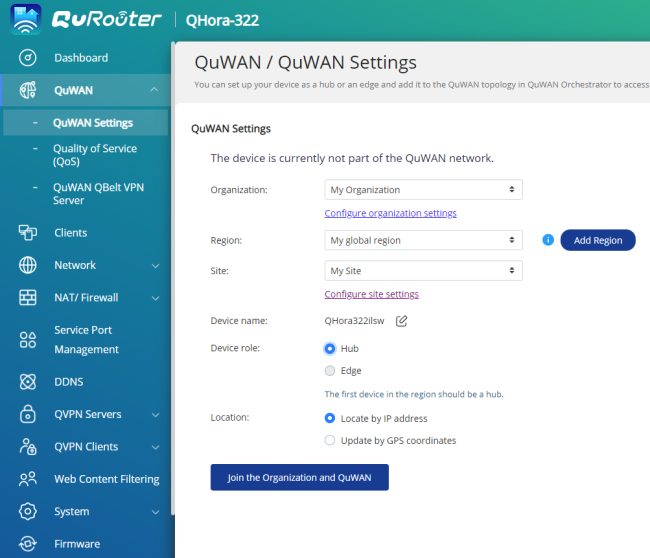Viewport: 650px width, 558px height.
Task: Open QuWAN QBelt VPN Server
Action: (x=98, y=194)
